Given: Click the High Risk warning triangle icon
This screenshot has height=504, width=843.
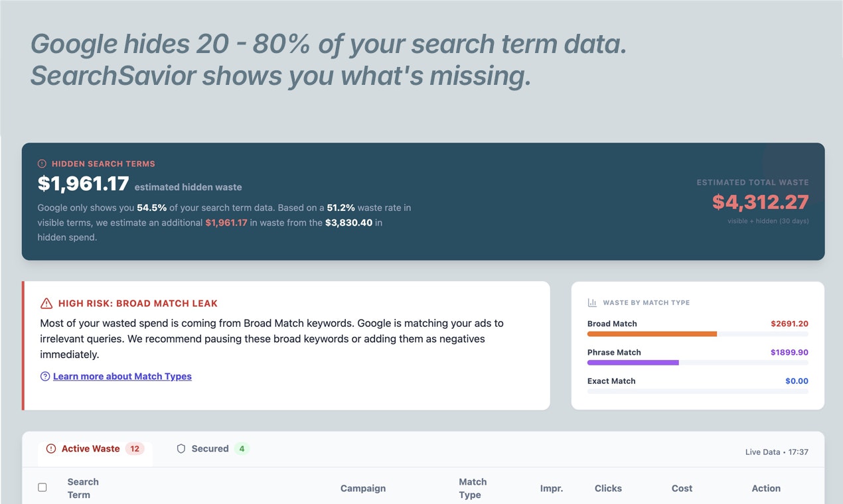Looking at the screenshot, I should [x=45, y=303].
